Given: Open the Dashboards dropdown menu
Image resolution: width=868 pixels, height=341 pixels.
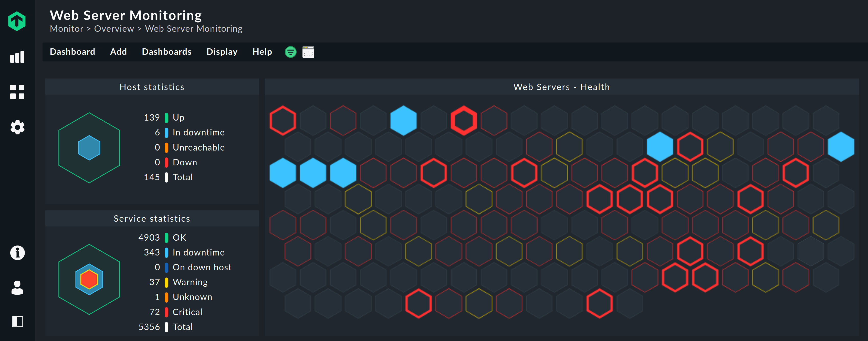Looking at the screenshot, I should click(166, 51).
